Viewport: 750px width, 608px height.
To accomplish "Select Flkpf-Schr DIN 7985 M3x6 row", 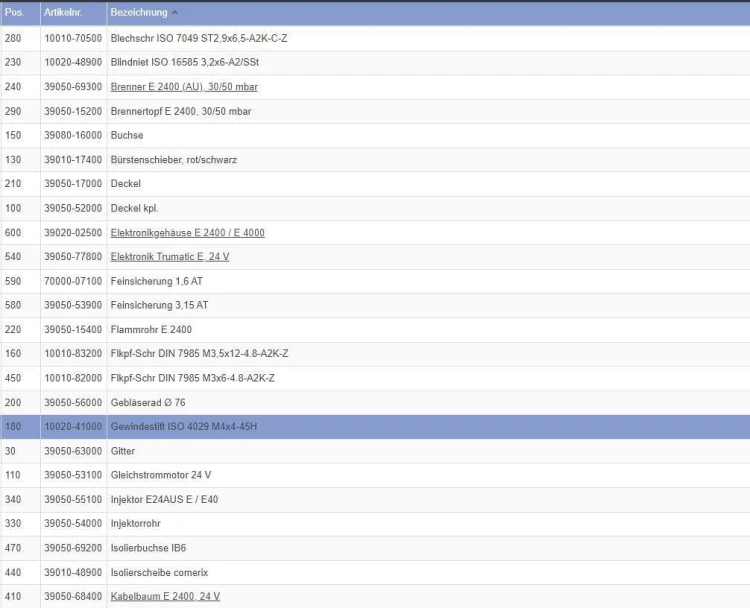I will pyautogui.click(x=375, y=378).
